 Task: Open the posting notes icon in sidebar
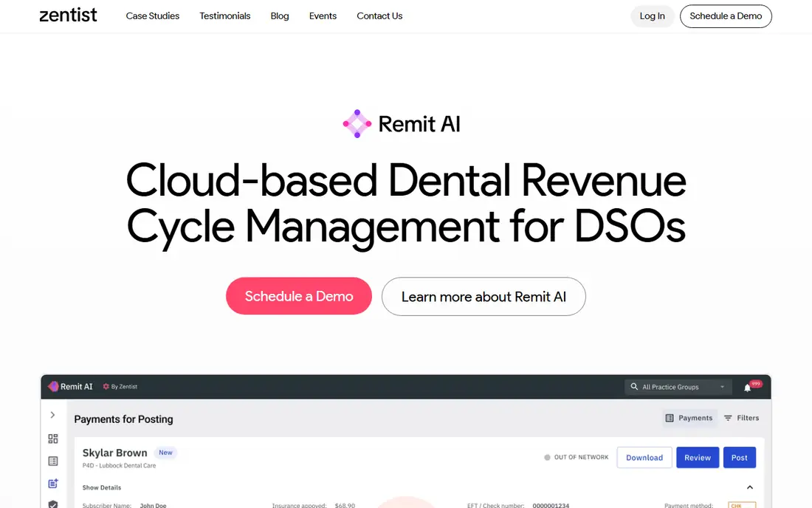53,483
